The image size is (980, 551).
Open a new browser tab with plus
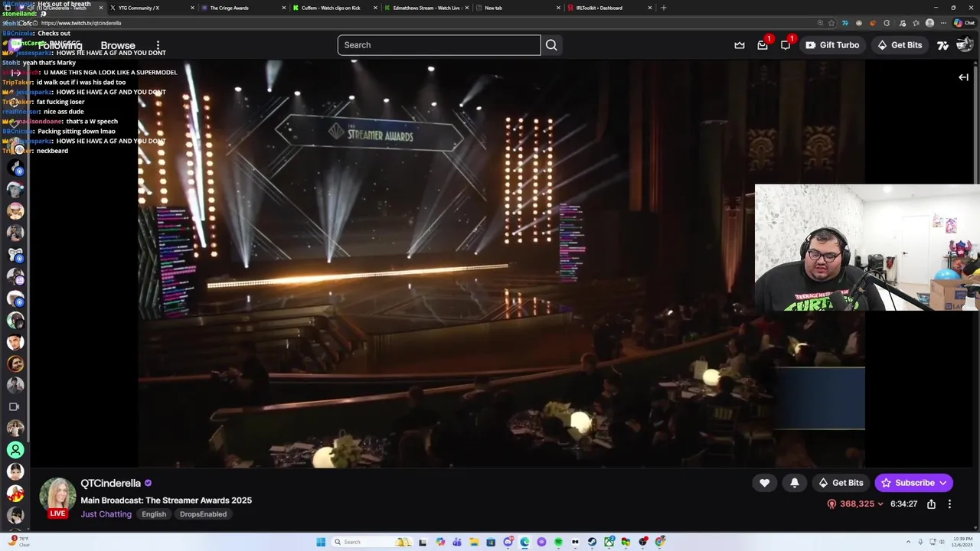coord(663,8)
